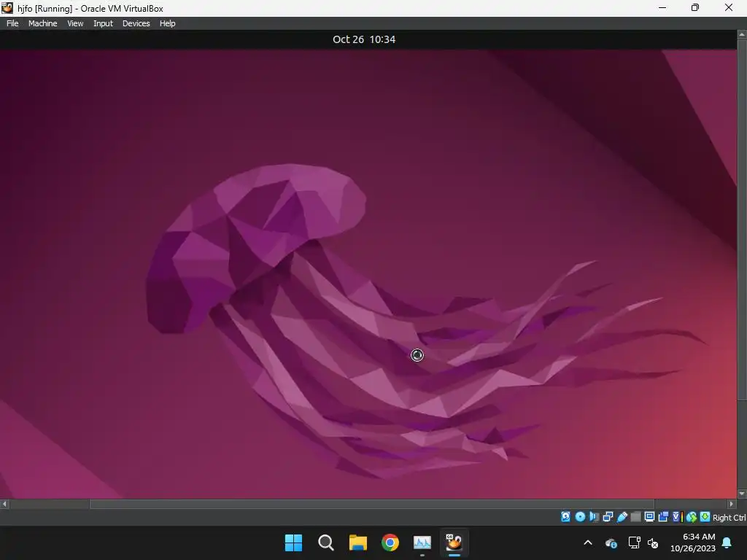Click the display settings indicator icon

[649, 517]
